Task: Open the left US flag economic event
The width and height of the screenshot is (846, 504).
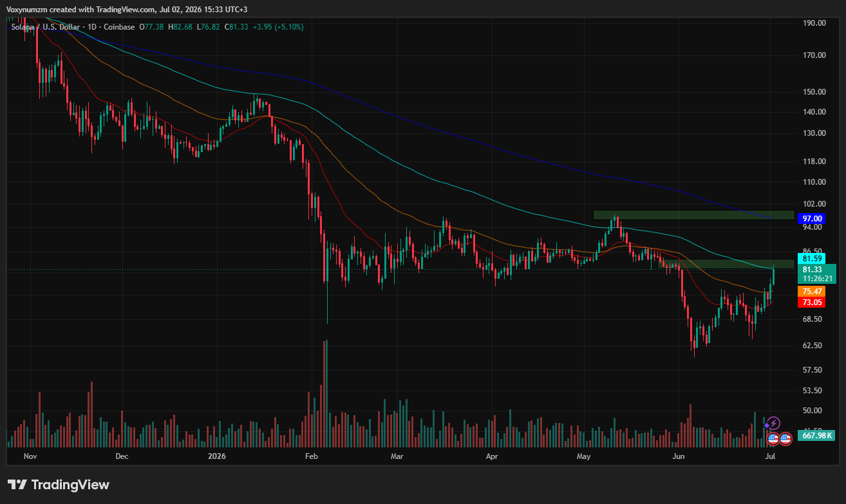Action: [774, 439]
